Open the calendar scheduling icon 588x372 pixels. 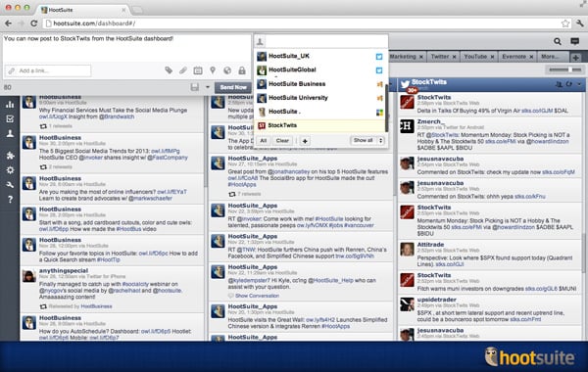point(198,70)
